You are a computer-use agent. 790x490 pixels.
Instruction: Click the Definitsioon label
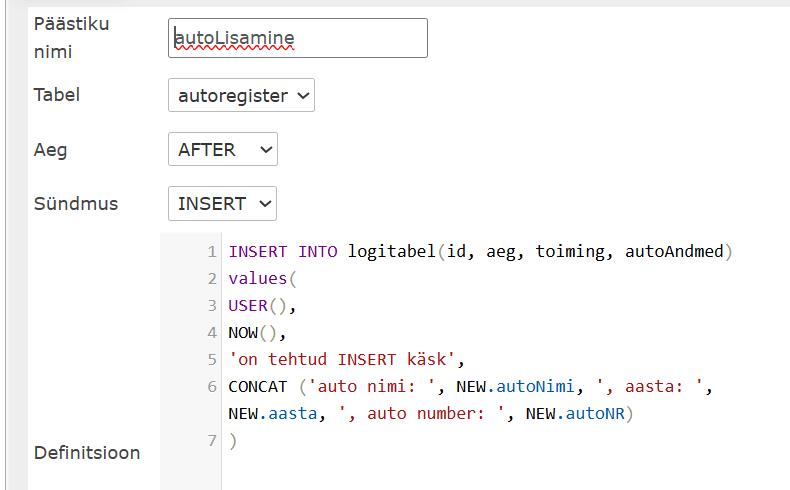(x=87, y=453)
